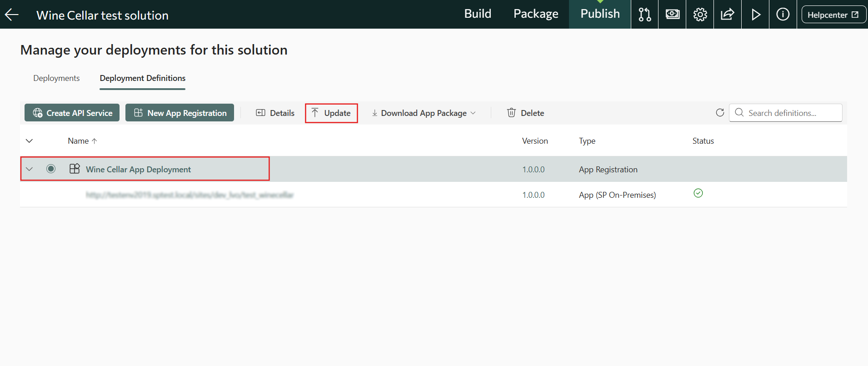Image resolution: width=868 pixels, height=366 pixels.
Task: Select the Deployment Definitions tab
Action: tap(143, 78)
